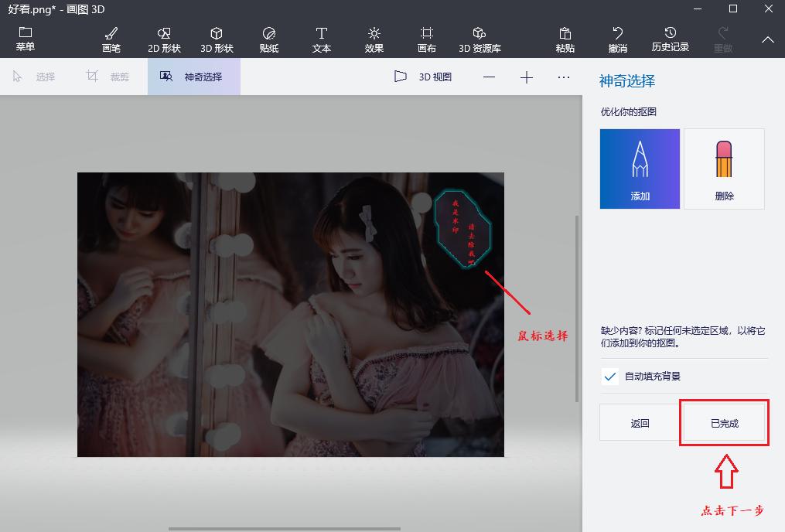Select the 文本 text tool
This screenshot has width=785, height=532.
pos(320,37)
